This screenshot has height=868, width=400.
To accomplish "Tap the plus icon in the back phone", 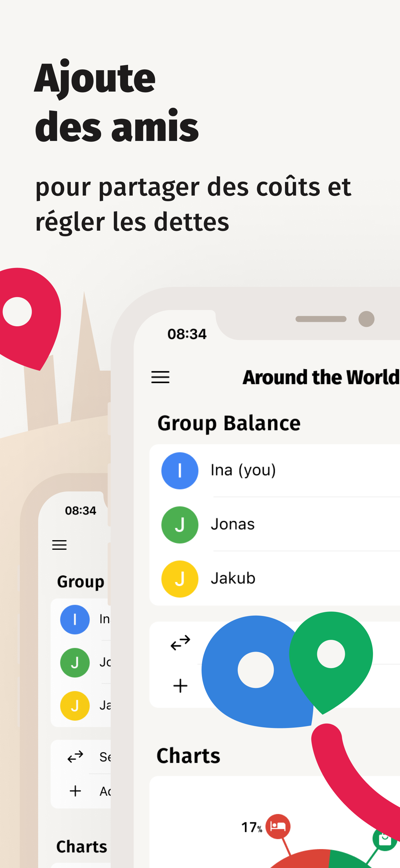I will click(75, 791).
